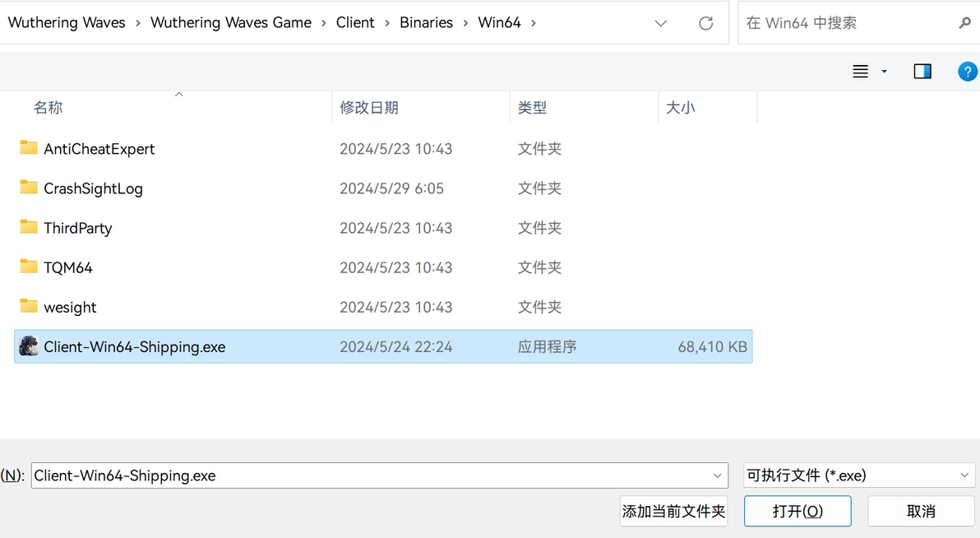The height and width of the screenshot is (538, 980).
Task: Click the 2024/5/29 6:05 date cell
Action: (x=392, y=188)
